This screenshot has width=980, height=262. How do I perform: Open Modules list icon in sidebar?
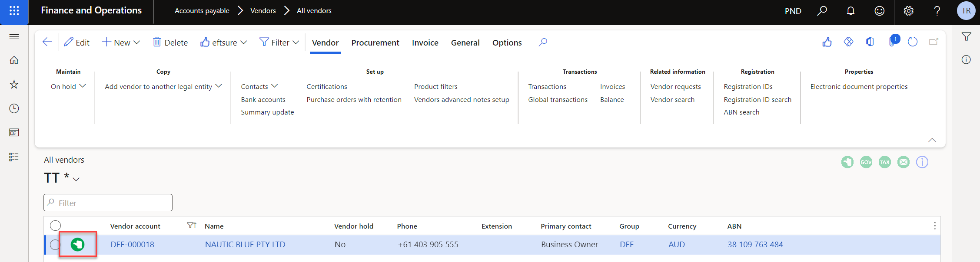(x=14, y=157)
